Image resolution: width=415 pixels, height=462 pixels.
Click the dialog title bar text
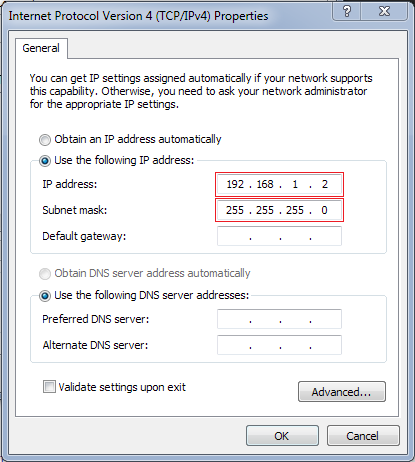[138, 16]
